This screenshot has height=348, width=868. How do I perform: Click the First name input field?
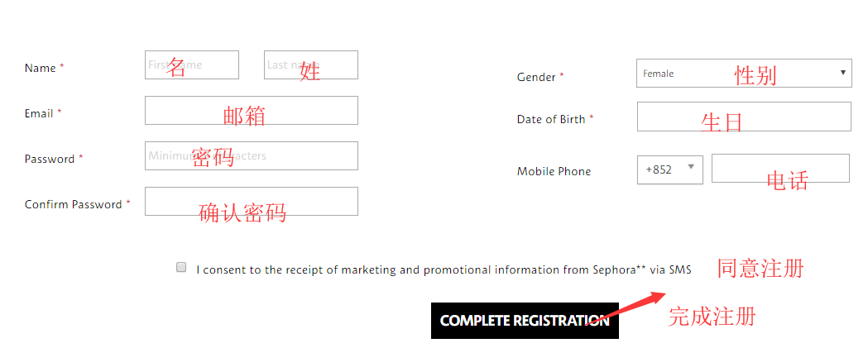click(x=191, y=65)
